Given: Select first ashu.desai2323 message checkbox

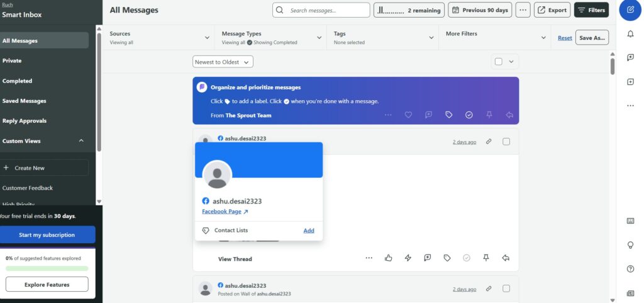Looking at the screenshot, I should coord(506,142).
